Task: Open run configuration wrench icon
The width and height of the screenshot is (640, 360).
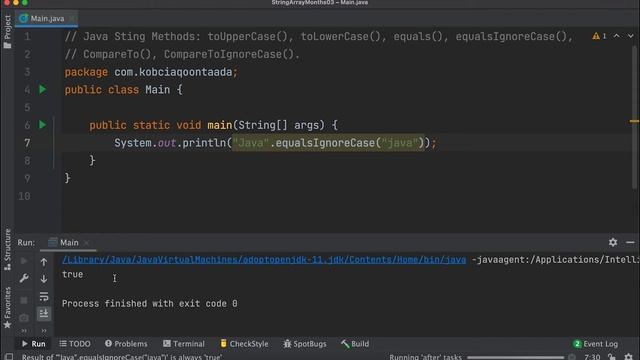Action: (x=24, y=279)
